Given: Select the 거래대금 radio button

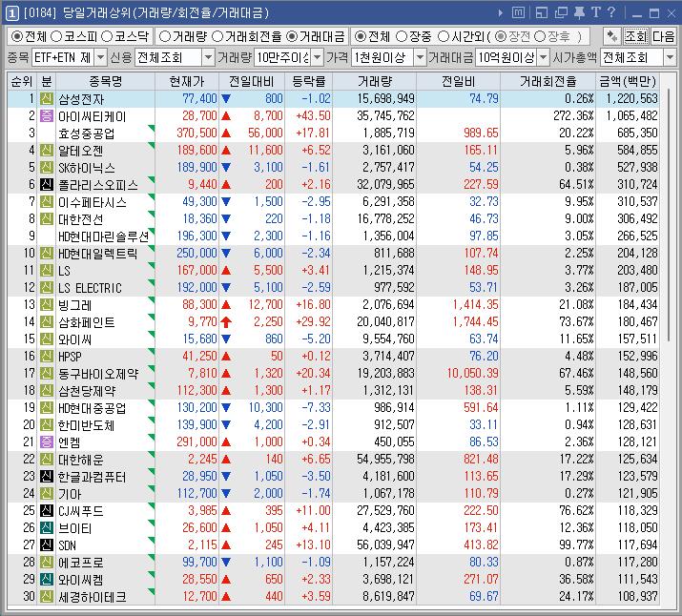Looking at the screenshot, I should point(292,36).
